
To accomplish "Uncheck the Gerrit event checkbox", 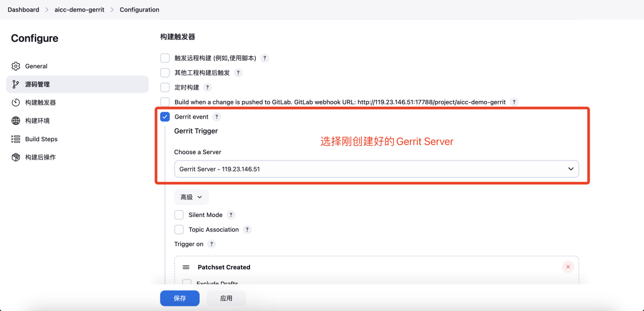I will pos(165,117).
